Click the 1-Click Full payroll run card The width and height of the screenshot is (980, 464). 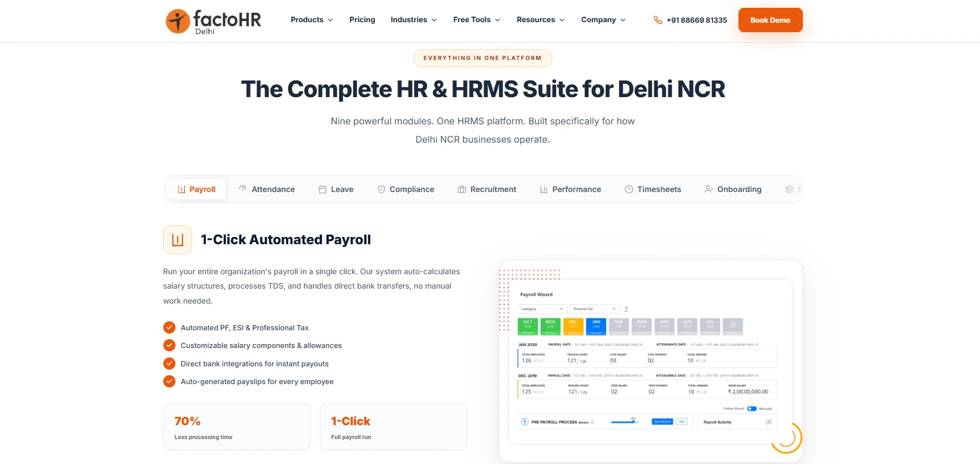tap(394, 426)
